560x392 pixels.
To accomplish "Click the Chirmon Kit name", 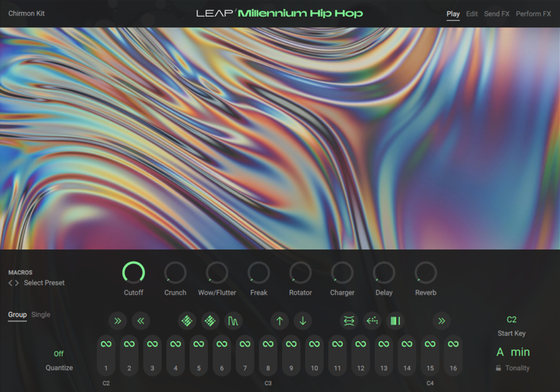I will pos(27,14).
